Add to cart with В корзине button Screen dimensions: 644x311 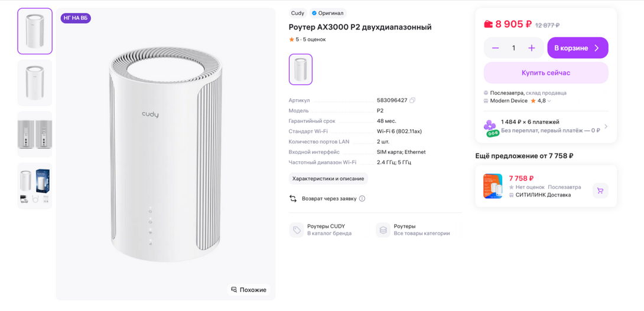coord(577,48)
